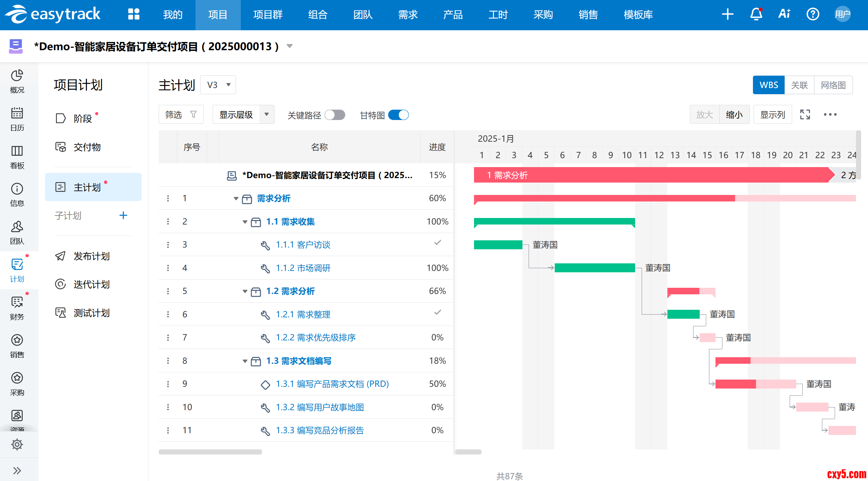Turn off the 甘特图 toggle
This screenshot has width=868, height=481.
(398, 115)
